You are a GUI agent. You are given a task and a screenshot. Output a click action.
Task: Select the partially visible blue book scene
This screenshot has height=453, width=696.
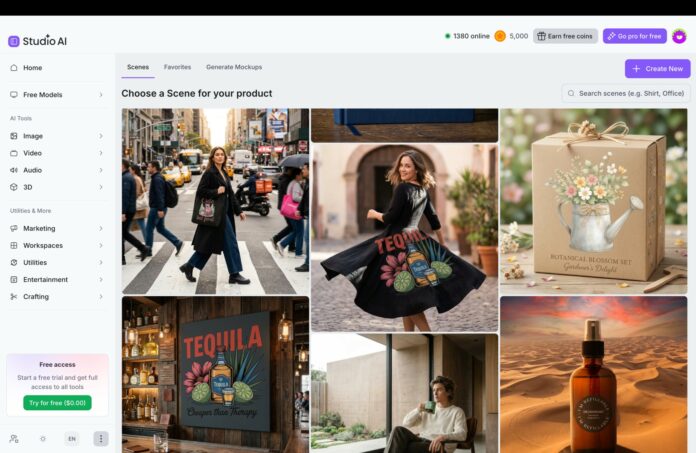coord(404,125)
